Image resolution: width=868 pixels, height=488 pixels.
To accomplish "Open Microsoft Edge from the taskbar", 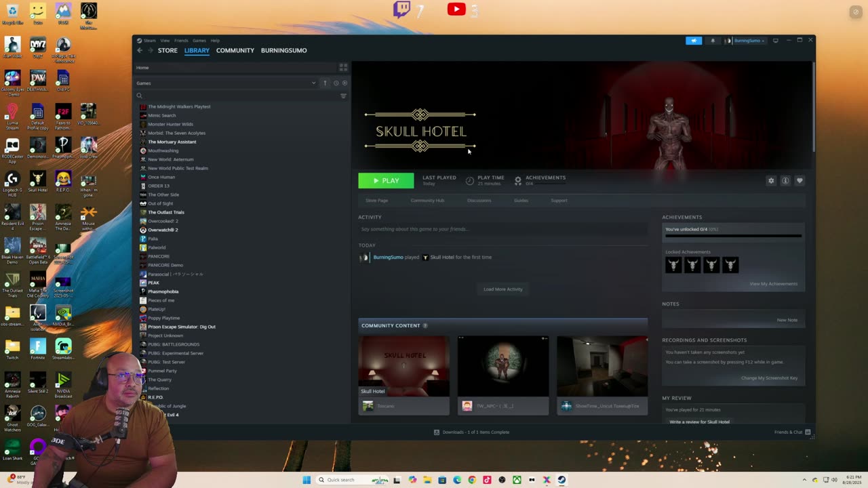I will (457, 480).
